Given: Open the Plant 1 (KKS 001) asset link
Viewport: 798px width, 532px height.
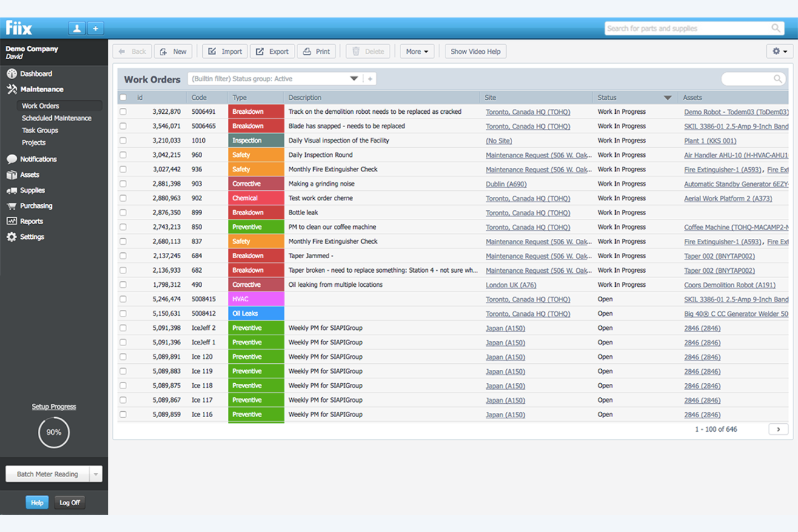Looking at the screenshot, I should (x=710, y=141).
